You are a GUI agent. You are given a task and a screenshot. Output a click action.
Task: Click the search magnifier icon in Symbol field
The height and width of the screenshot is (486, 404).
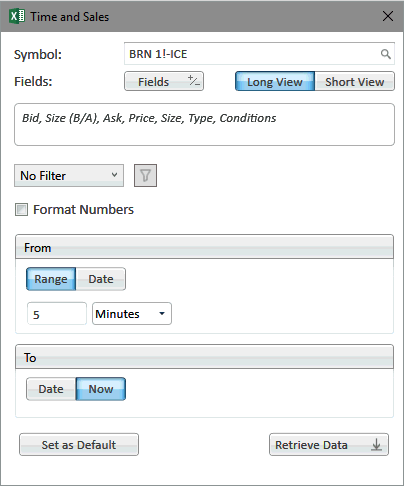[386, 54]
